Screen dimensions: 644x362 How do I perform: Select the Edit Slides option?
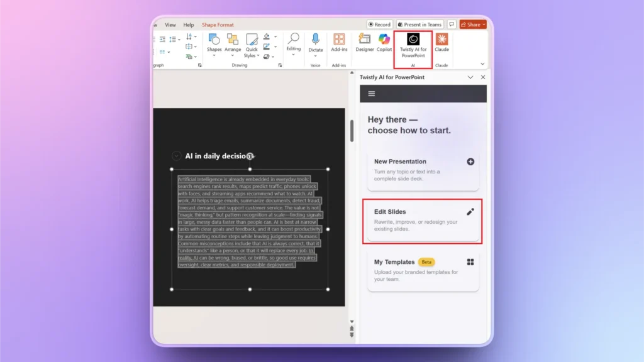pos(423,220)
